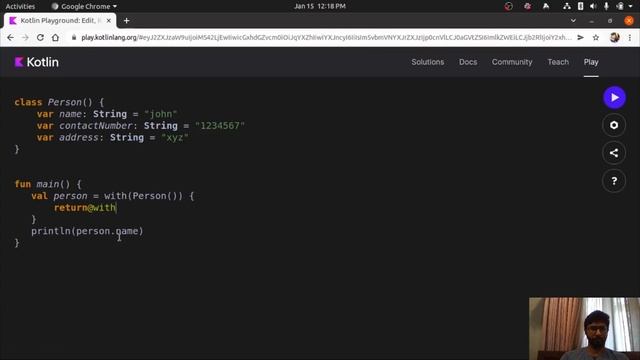Go to Teach page
This screenshot has height=360, width=640.
click(558, 62)
